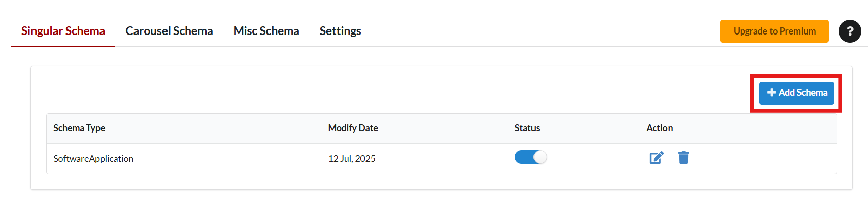This screenshot has height=201, width=868.
Task: Click the Status column header
Action: [x=527, y=128]
